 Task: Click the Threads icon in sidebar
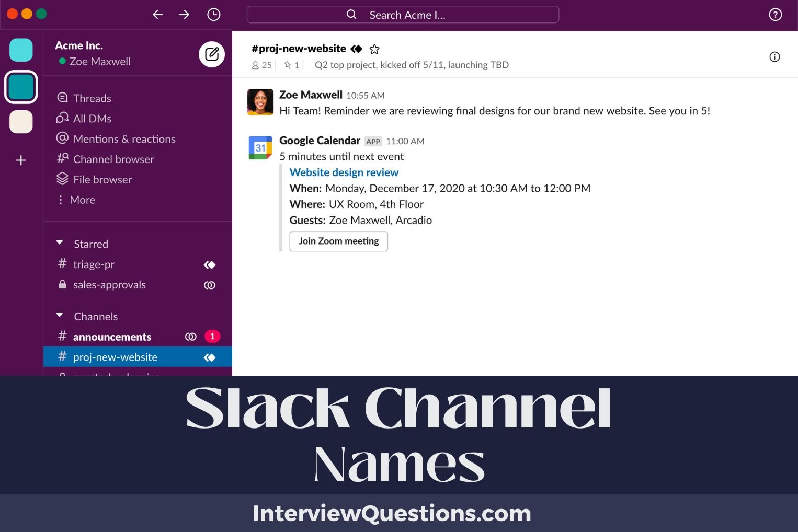[62, 98]
